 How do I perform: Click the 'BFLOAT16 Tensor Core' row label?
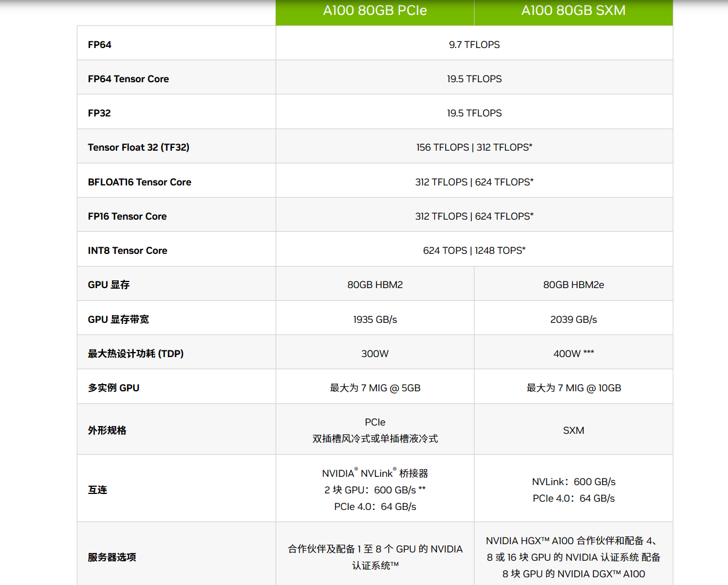[x=140, y=182]
